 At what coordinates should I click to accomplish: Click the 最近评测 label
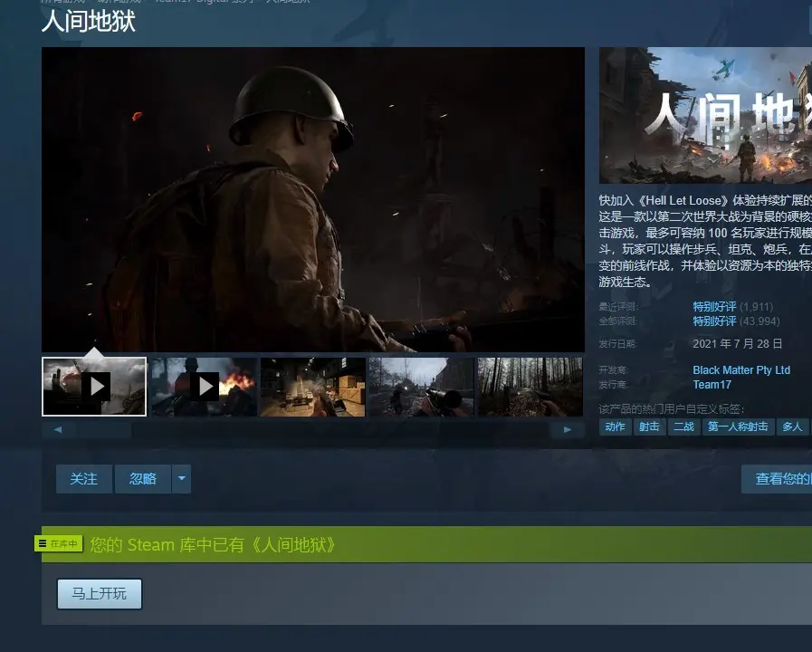(618, 307)
